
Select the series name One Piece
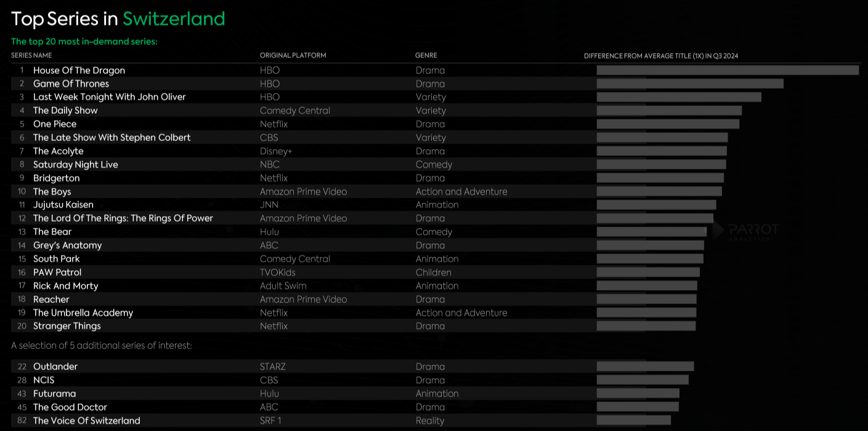tap(55, 124)
